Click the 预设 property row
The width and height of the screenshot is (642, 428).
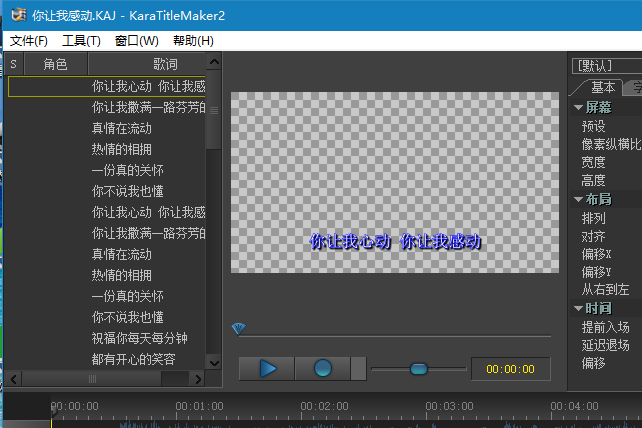click(606, 126)
